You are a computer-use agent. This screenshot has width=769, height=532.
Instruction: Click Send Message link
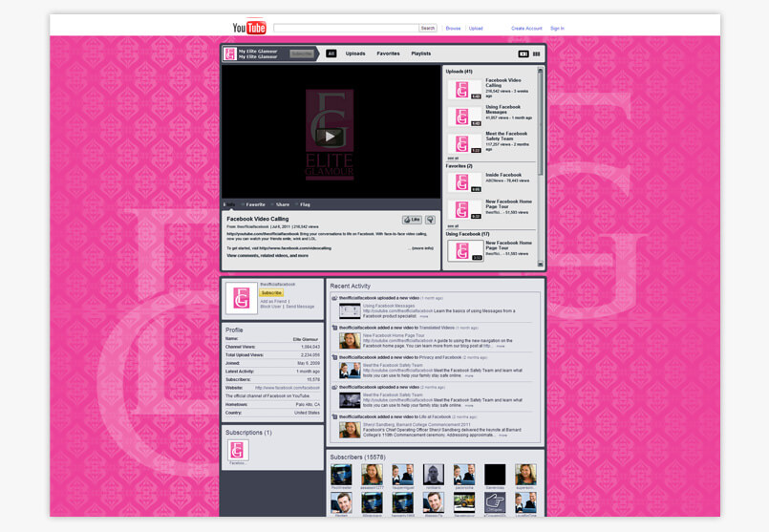[x=300, y=307]
